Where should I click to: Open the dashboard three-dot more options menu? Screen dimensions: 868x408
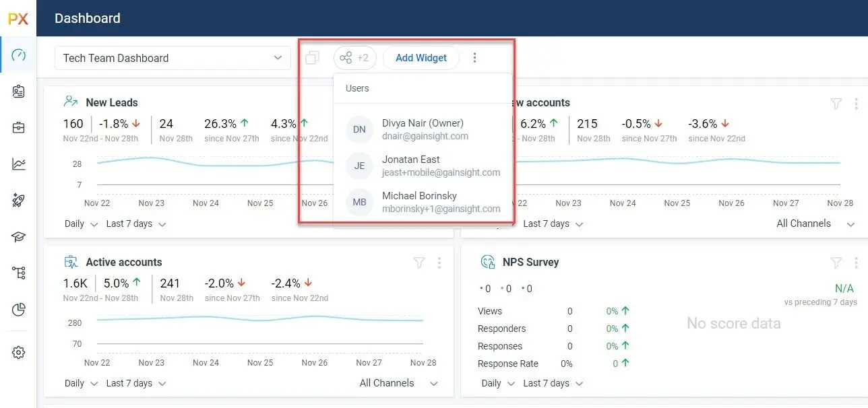474,58
